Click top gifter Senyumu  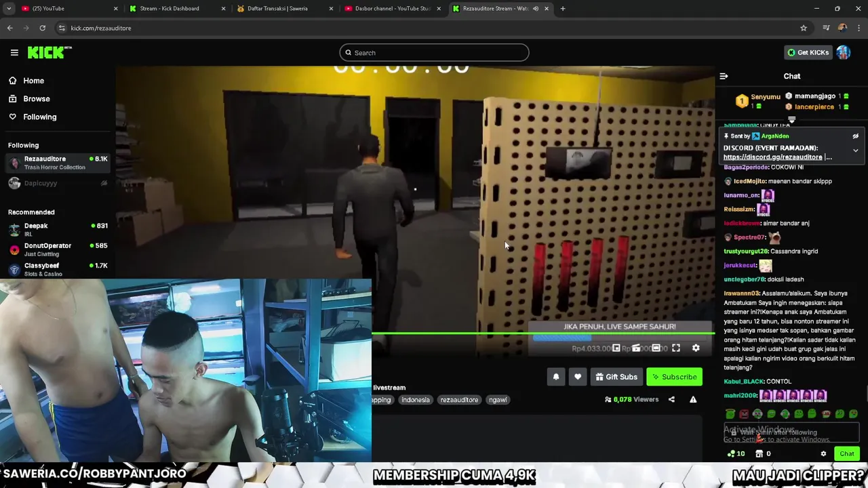pos(766,97)
